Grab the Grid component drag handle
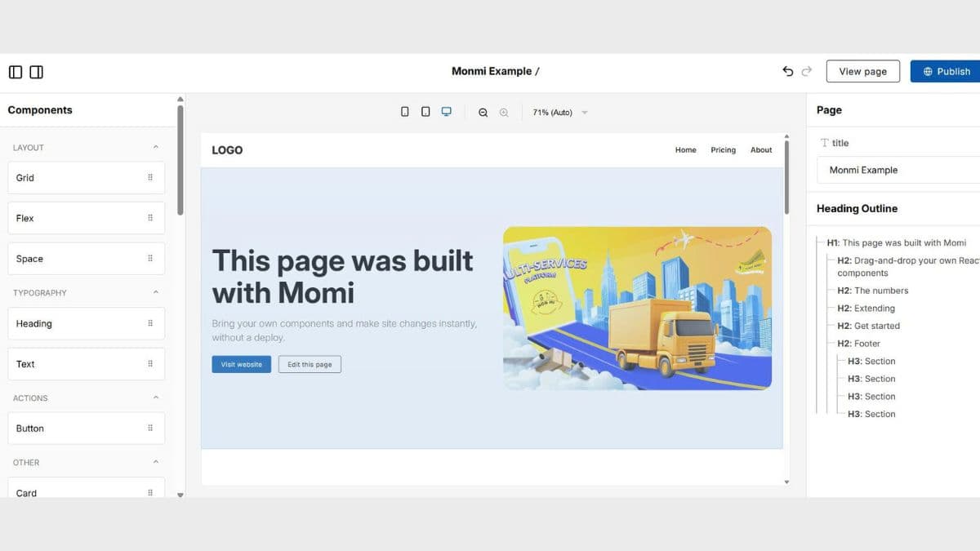The height and width of the screenshot is (551, 980). point(150,177)
